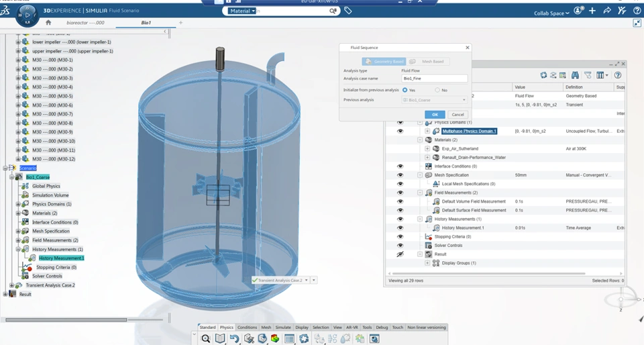This screenshot has width=644, height=345.
Task: Open the tag icon next to search
Action: 348,11
